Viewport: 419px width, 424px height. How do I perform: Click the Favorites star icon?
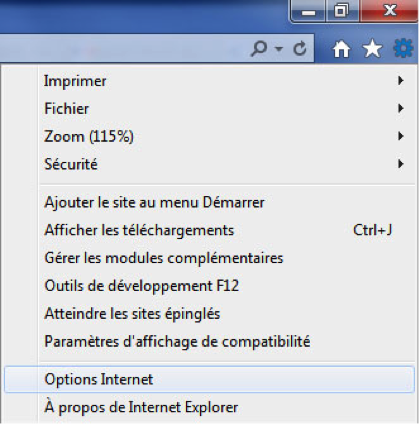[372, 49]
